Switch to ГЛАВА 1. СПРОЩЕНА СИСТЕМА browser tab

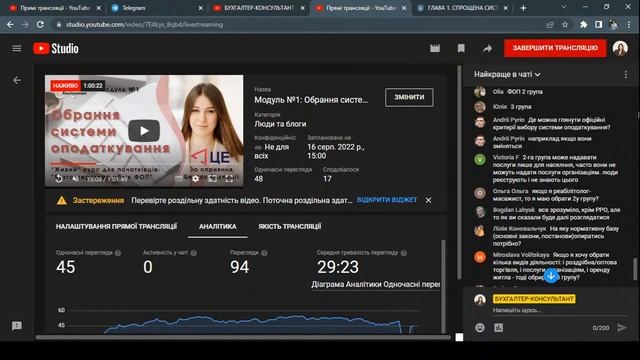coord(462,8)
